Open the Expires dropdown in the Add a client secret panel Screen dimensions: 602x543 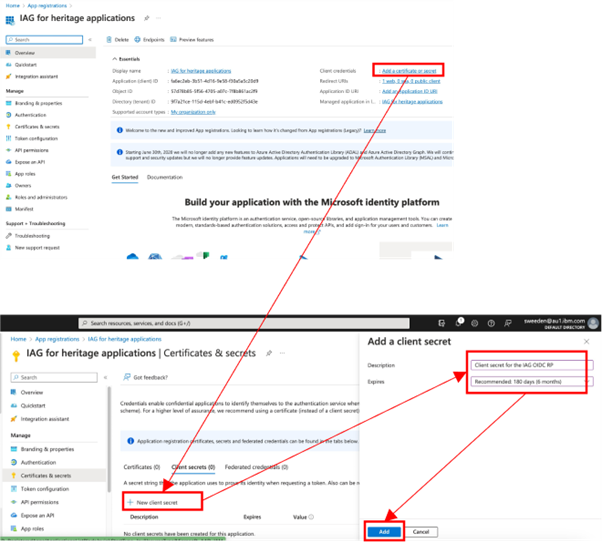coord(532,381)
